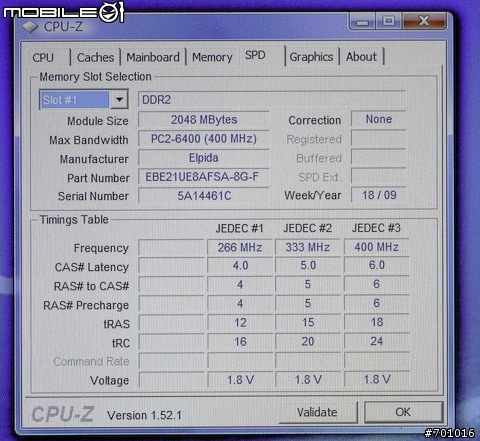Click the CAS# Latency 4.0 value
Image resolution: width=480 pixels, height=441 pixels.
pos(240,266)
